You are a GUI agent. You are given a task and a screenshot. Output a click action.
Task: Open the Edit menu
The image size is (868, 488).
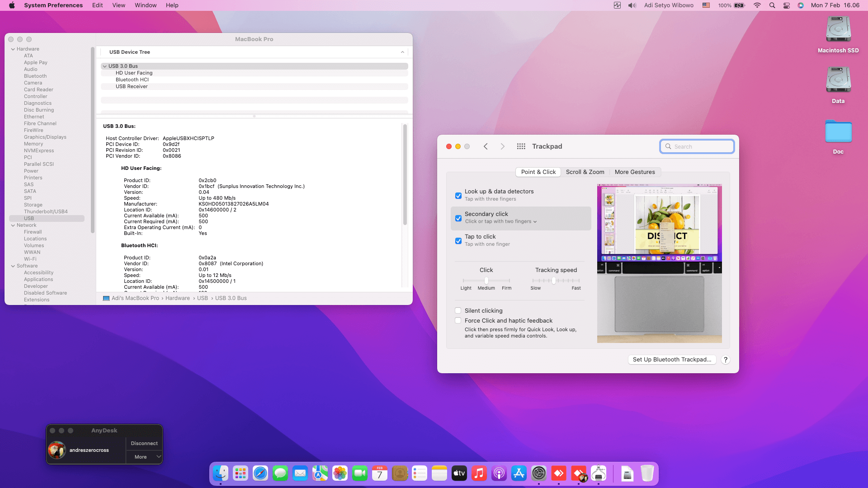(97, 5)
